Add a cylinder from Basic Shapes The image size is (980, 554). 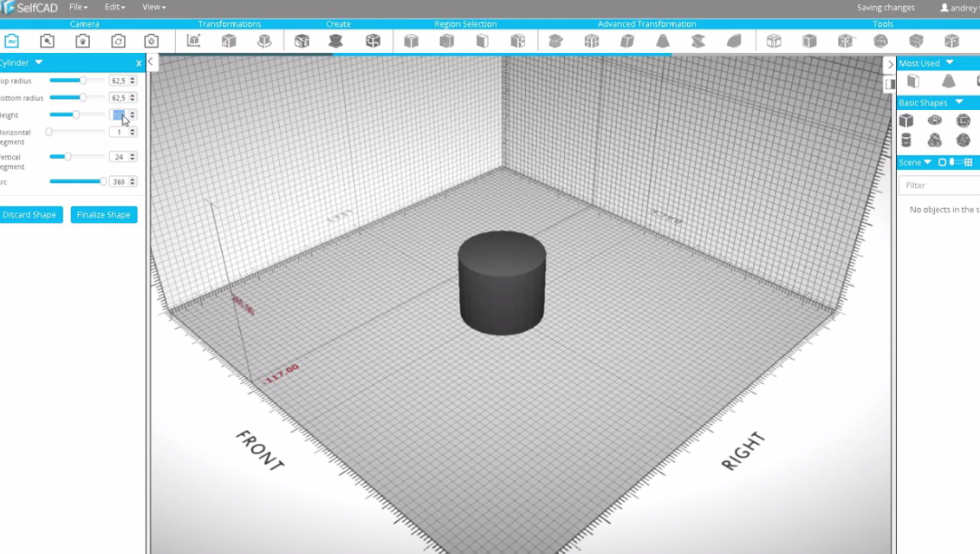pos(906,140)
